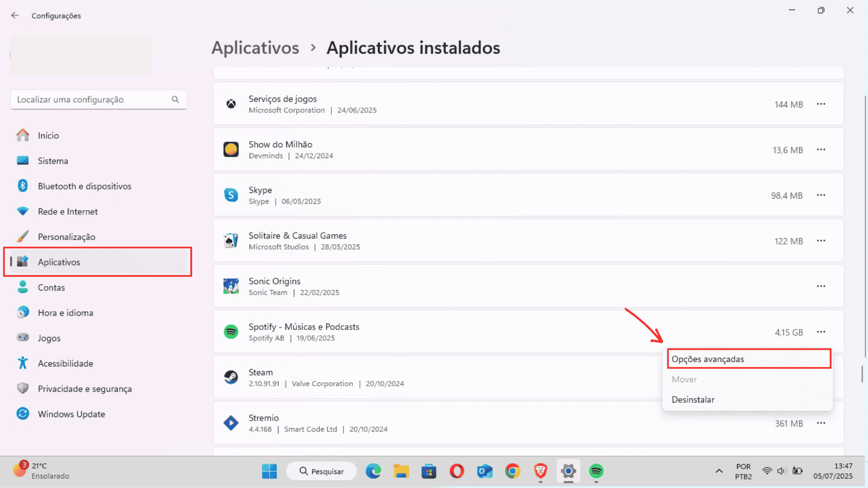Click the Stremio app icon
This screenshot has height=488, width=868.
pyautogui.click(x=231, y=423)
